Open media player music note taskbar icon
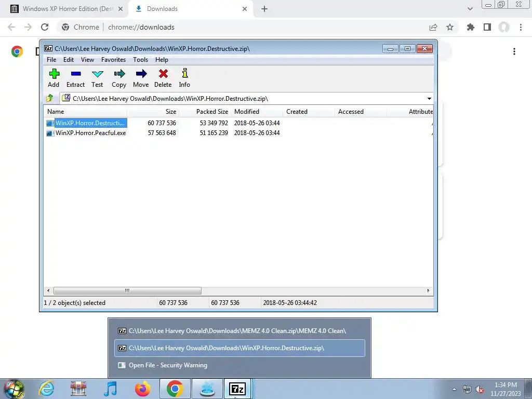Image resolution: width=532 pixels, height=399 pixels. [x=110, y=389]
